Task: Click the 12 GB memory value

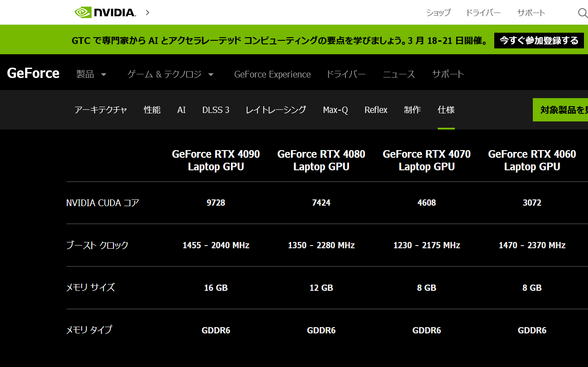Action: click(321, 288)
